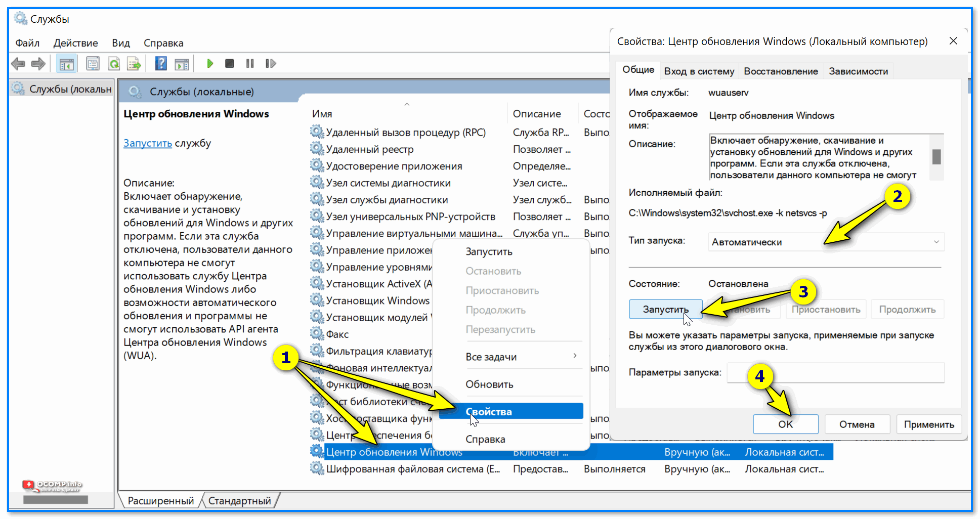
Task: Sort by the Описание column header
Action: tap(537, 114)
